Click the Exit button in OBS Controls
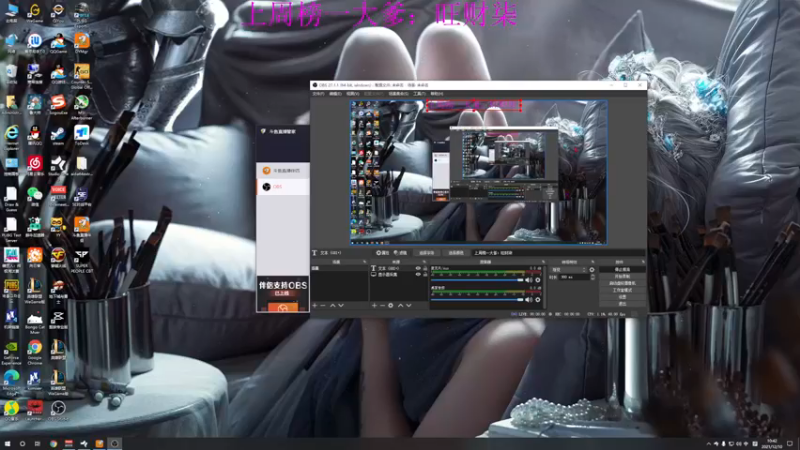The height and width of the screenshot is (450, 800). [622, 304]
